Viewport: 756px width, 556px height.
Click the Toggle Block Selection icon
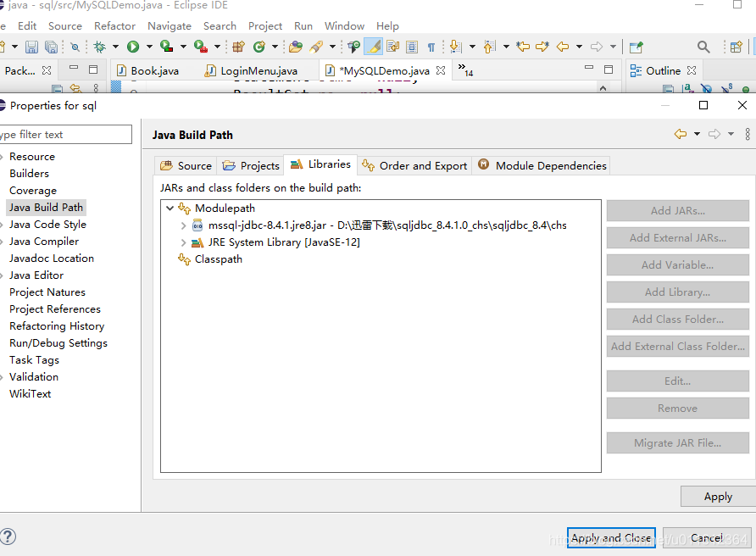click(x=412, y=47)
